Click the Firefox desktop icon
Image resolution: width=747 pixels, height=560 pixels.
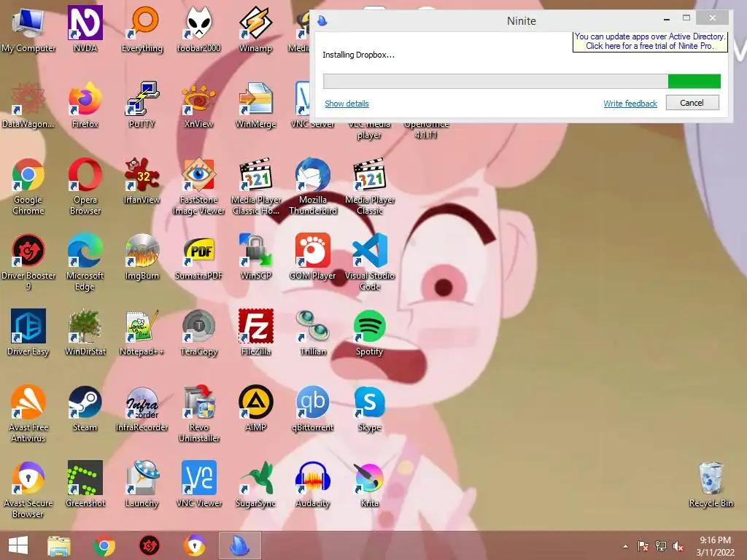pyautogui.click(x=85, y=105)
